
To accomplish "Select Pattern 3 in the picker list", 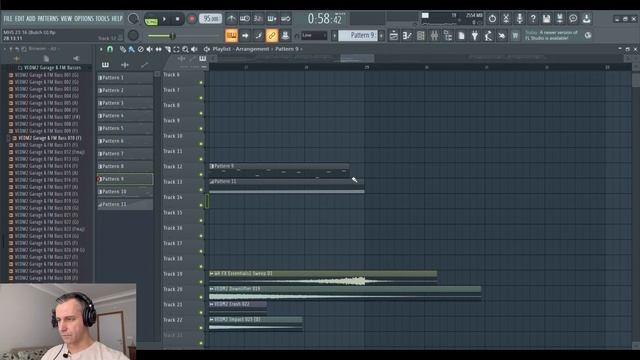I will tap(125, 103).
